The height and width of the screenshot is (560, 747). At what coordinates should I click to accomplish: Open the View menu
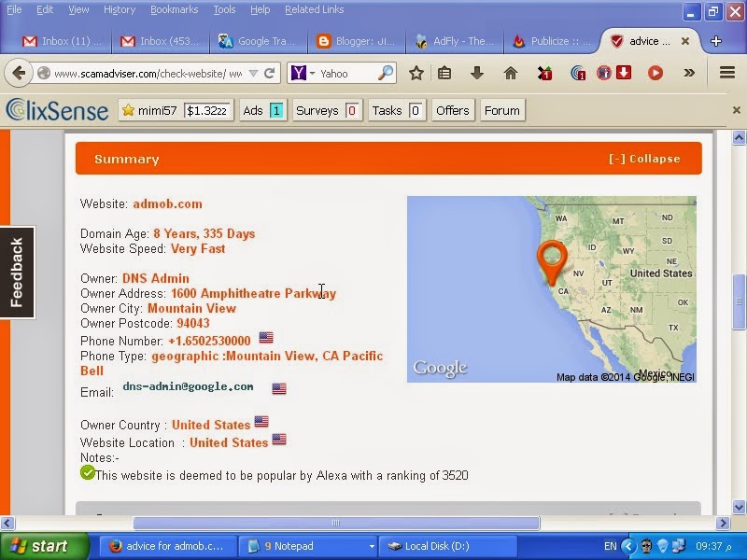[x=78, y=9]
